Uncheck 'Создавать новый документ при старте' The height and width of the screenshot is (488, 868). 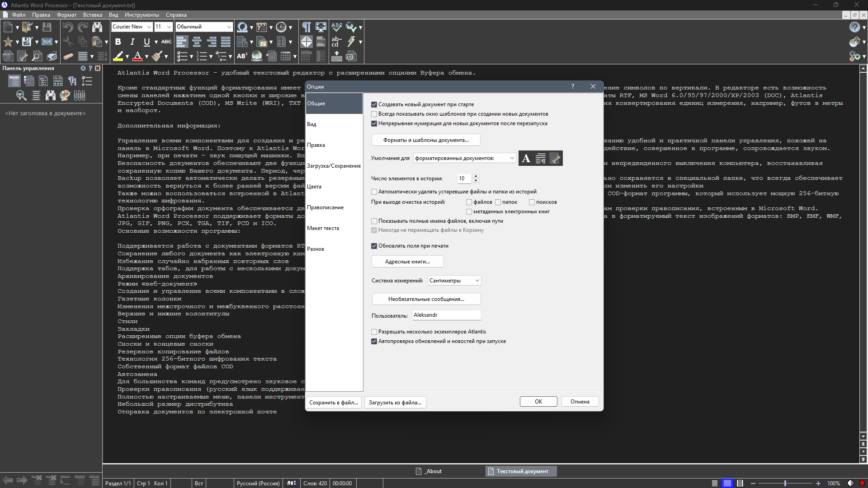[374, 104]
